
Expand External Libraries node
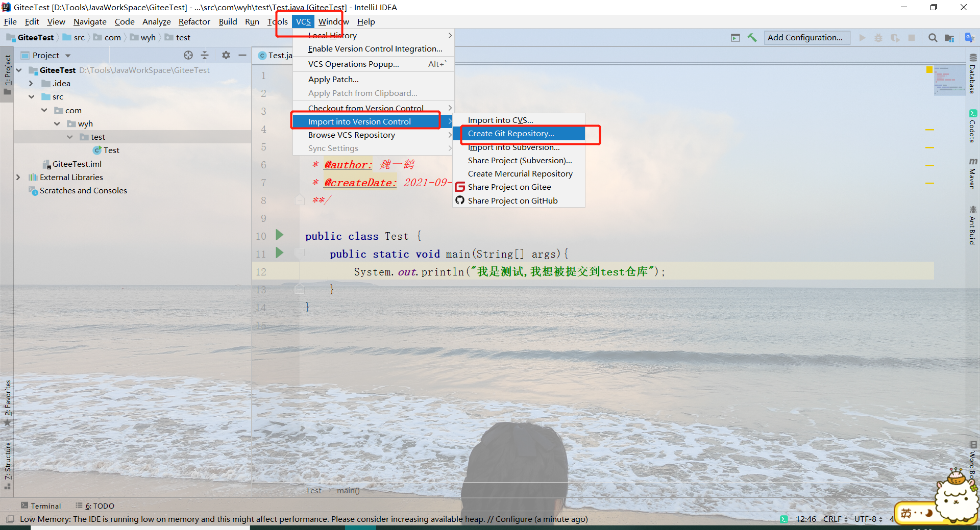[18, 177]
